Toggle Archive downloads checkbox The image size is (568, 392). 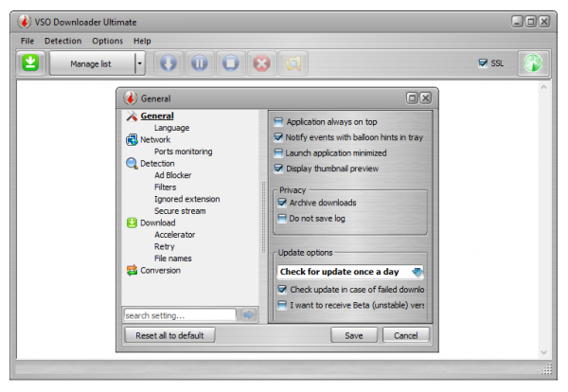coord(282,203)
